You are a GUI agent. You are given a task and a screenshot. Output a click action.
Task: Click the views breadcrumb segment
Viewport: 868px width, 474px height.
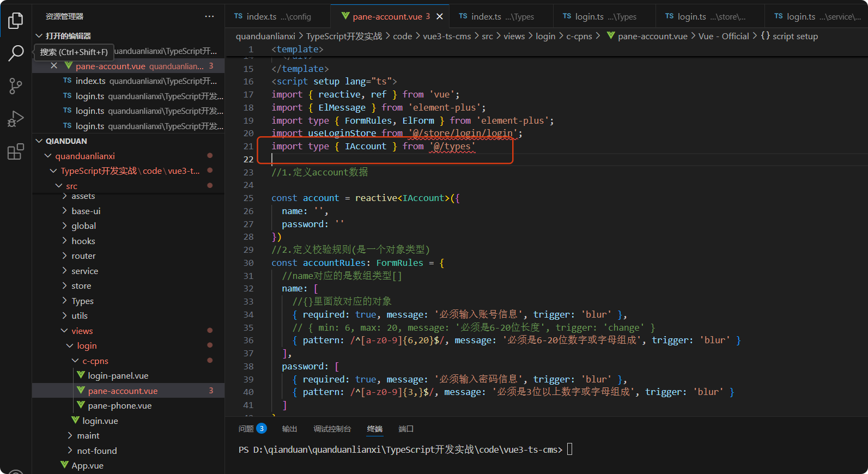click(514, 36)
